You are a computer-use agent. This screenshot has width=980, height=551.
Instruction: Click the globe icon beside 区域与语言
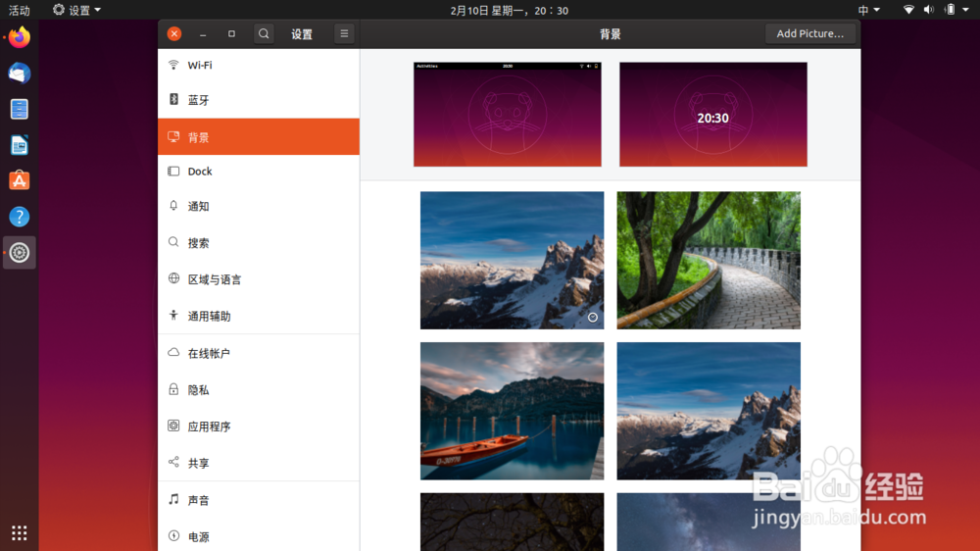(173, 278)
